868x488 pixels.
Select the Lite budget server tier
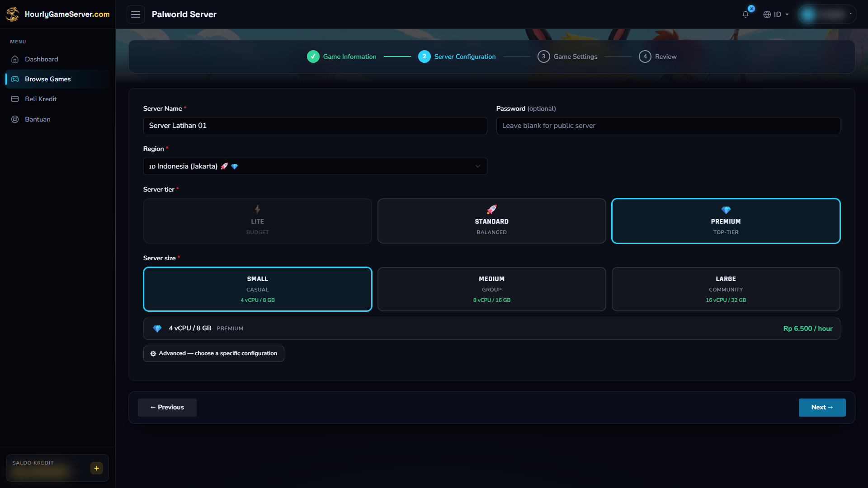coord(258,221)
